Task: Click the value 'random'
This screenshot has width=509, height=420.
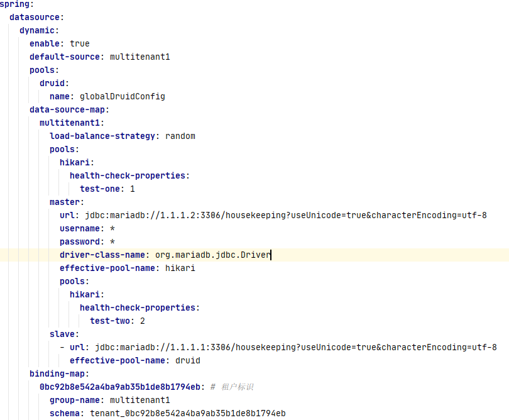Action: 180,136
